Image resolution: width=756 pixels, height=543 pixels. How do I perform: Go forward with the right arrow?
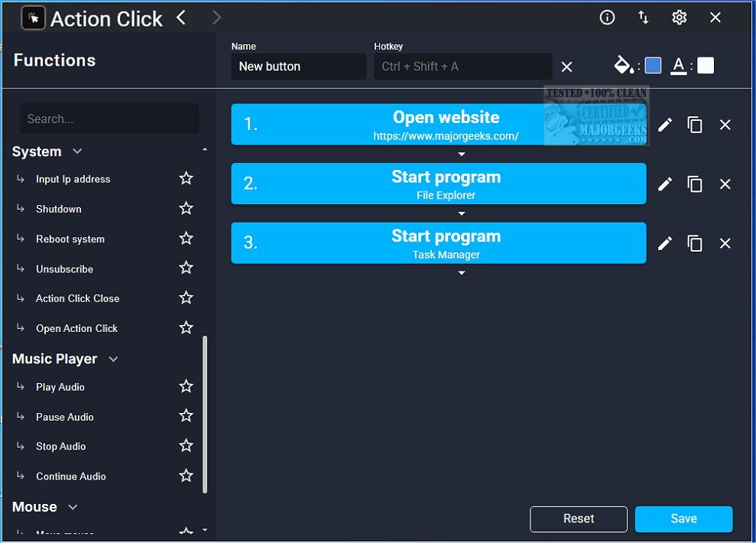point(216,18)
